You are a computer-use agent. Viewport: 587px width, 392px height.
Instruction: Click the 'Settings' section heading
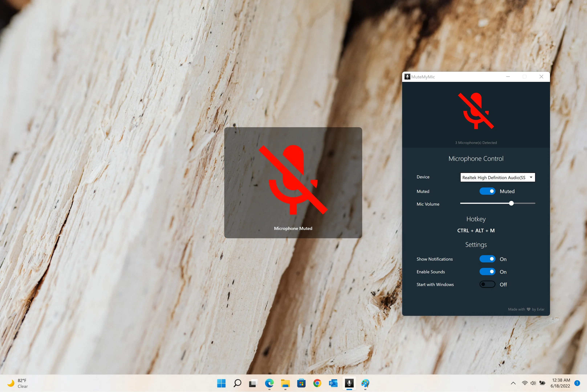click(476, 244)
